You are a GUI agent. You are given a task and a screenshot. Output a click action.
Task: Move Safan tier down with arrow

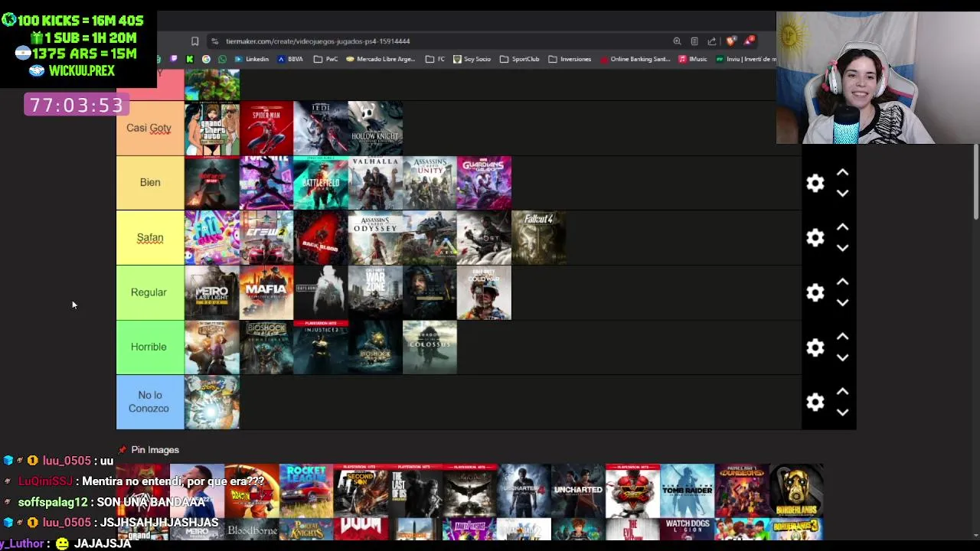842,248
